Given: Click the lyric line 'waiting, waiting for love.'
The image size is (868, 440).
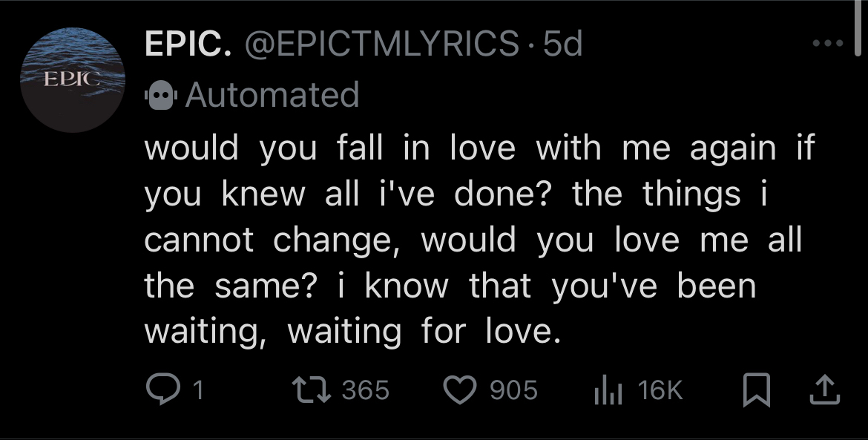Looking at the screenshot, I should click(349, 330).
